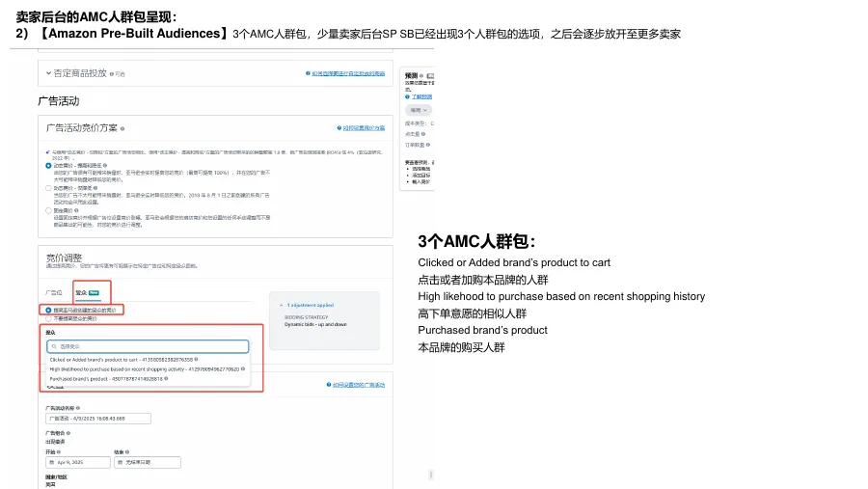Click question icon beside bottom help link
The height and width of the screenshot is (489, 868).
329,385
